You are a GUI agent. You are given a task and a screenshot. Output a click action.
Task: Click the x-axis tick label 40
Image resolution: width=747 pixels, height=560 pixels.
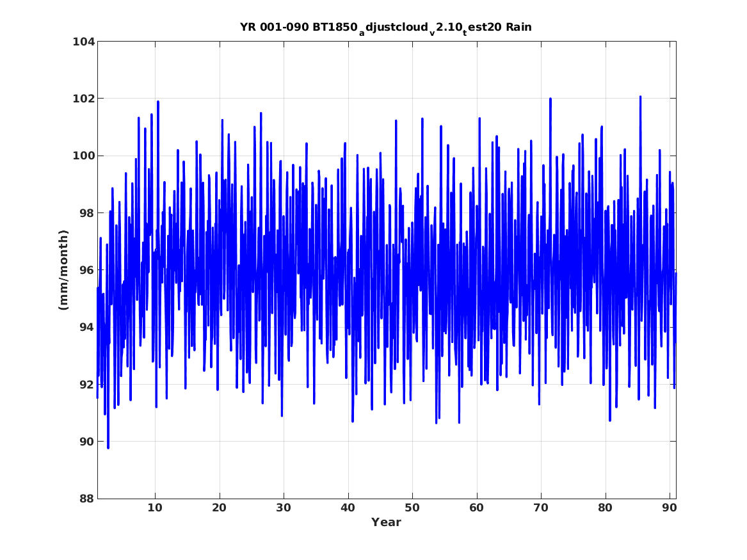pos(348,508)
